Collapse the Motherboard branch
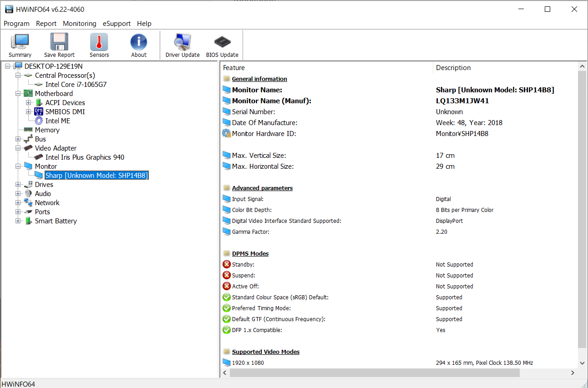The image size is (588, 388). (18, 94)
